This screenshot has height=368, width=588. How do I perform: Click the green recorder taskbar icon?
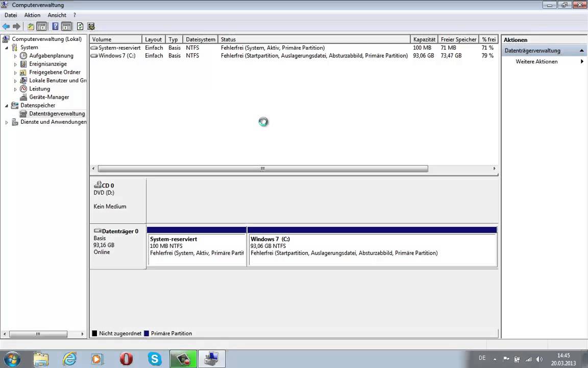(183, 359)
